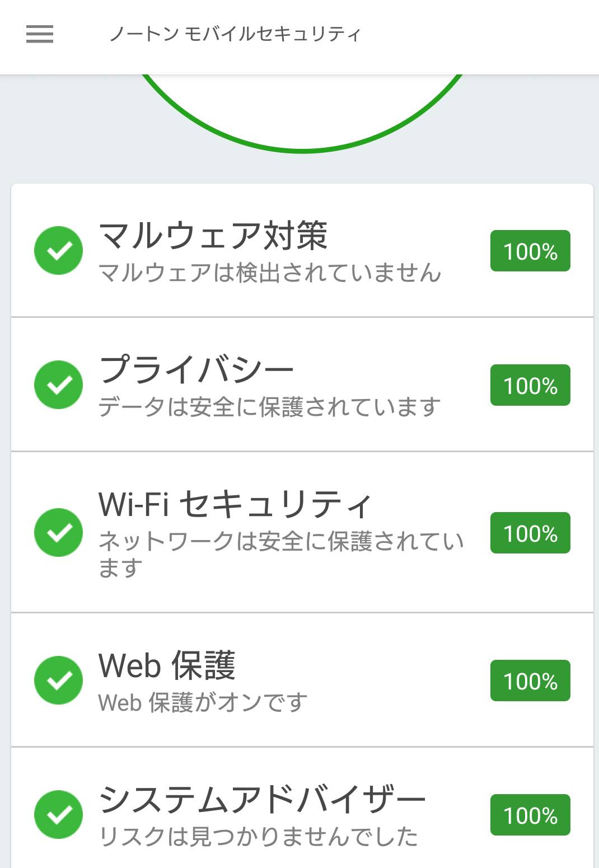The height and width of the screenshot is (868, 599).
Task: Open the Wi-Fi セキュリティ heading
Action: point(235,504)
